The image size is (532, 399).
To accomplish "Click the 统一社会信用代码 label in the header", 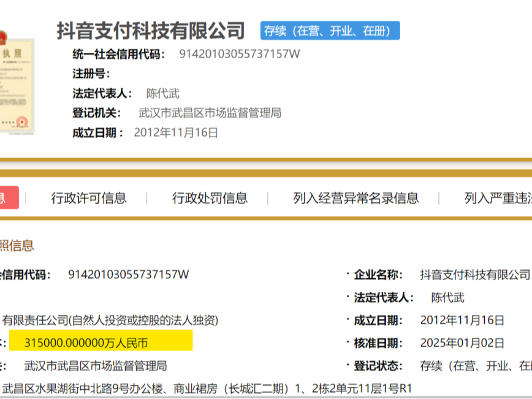I will 119,54.
